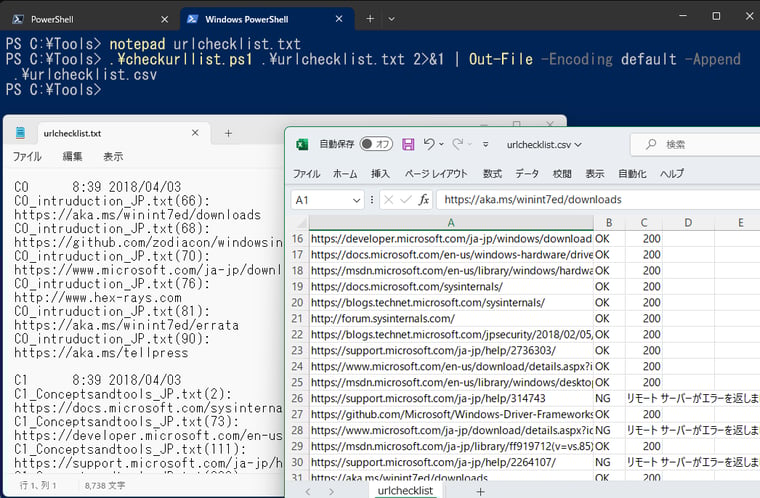Image resolution: width=760 pixels, height=498 pixels.
Task: Add a new Excel worksheet
Action: [x=480, y=492]
